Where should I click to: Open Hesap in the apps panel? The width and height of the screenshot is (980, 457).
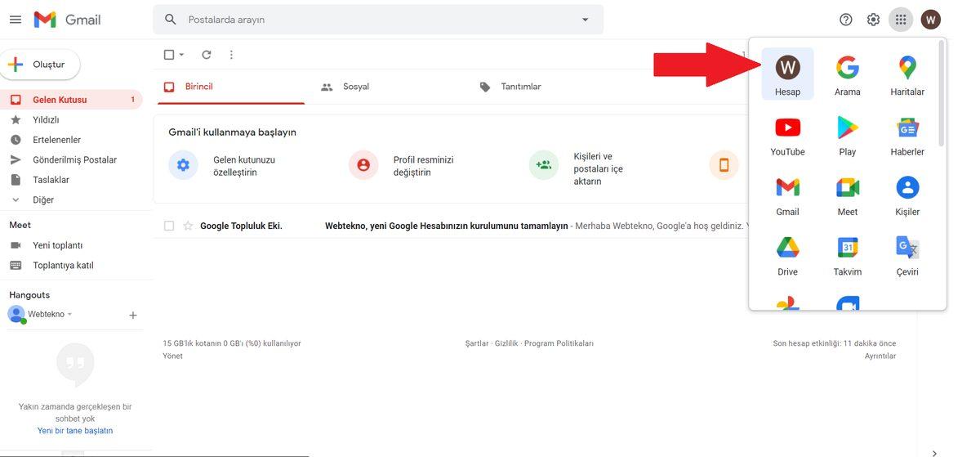click(787, 74)
